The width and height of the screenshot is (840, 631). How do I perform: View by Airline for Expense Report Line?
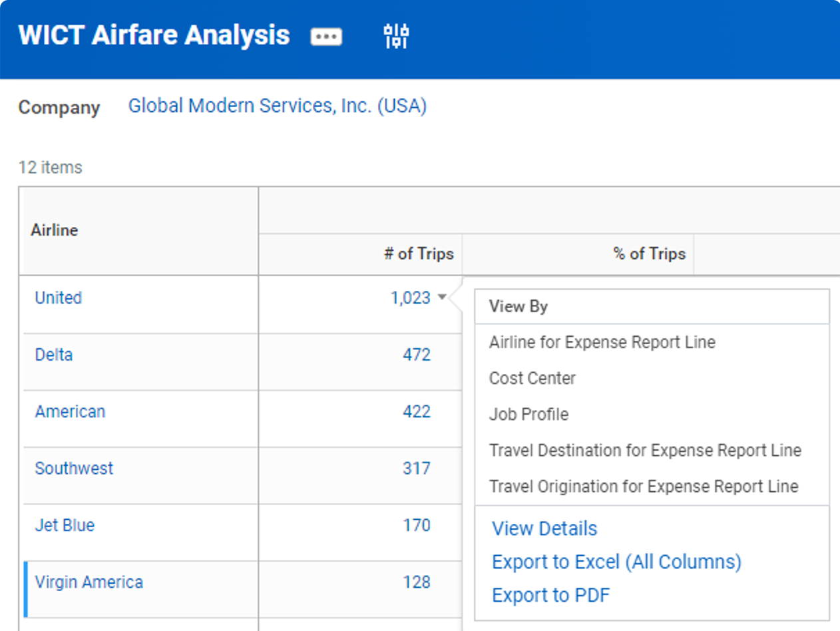click(602, 342)
